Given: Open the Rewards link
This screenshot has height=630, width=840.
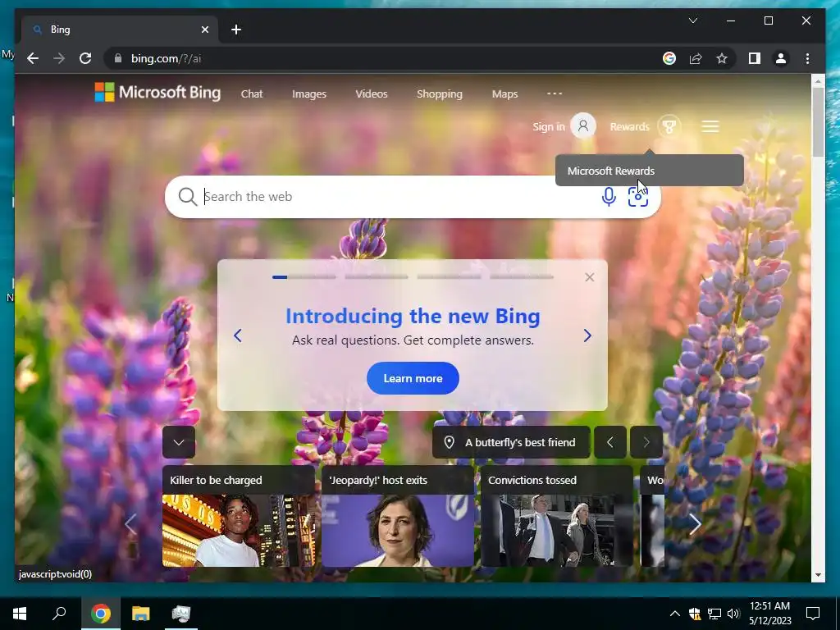Looking at the screenshot, I should 629,127.
